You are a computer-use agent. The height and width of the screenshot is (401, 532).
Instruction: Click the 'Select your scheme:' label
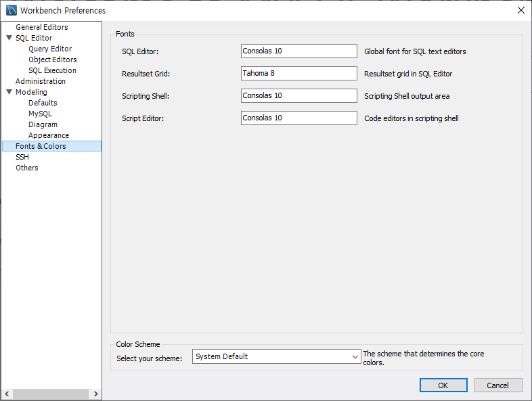150,358
